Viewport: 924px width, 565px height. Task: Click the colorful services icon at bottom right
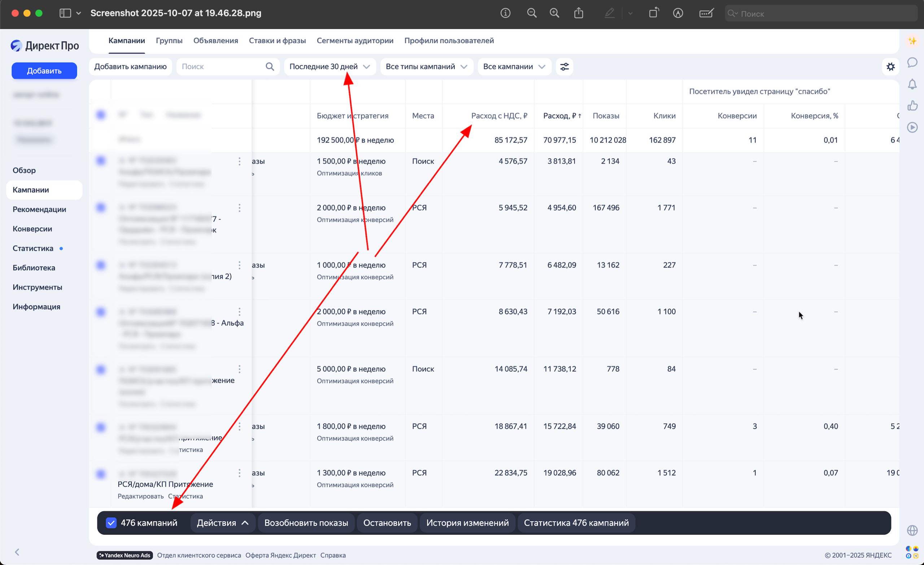pos(912,552)
